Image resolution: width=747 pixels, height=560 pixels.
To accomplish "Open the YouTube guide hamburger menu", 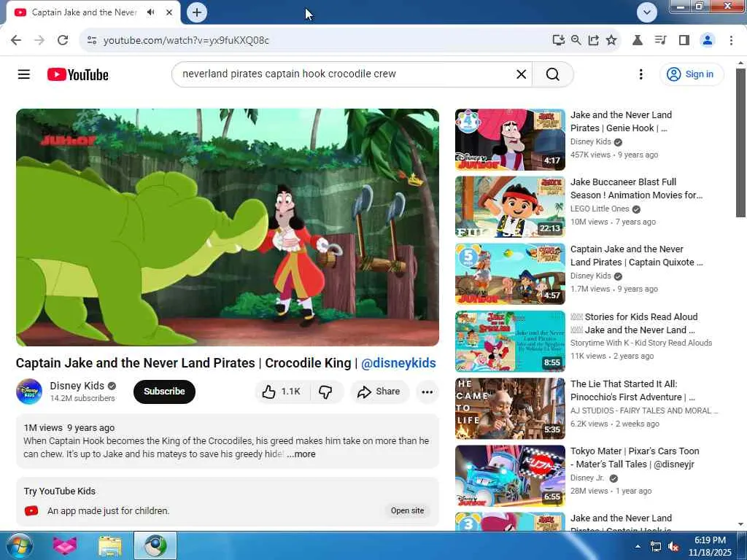I will [x=24, y=74].
